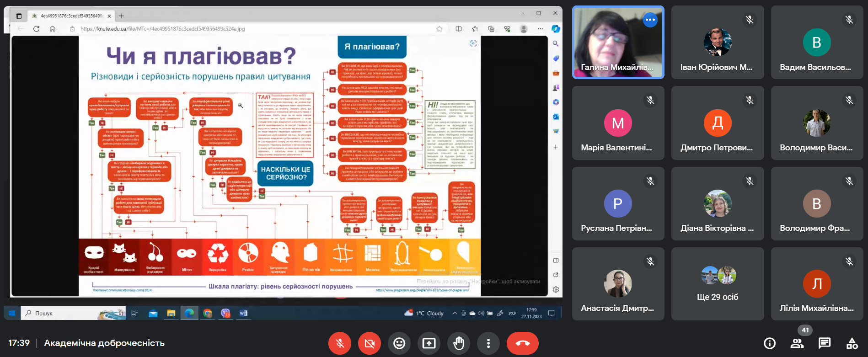The width and height of the screenshot is (868, 357).
Task: Raise hand in the meeting
Action: coord(459,343)
